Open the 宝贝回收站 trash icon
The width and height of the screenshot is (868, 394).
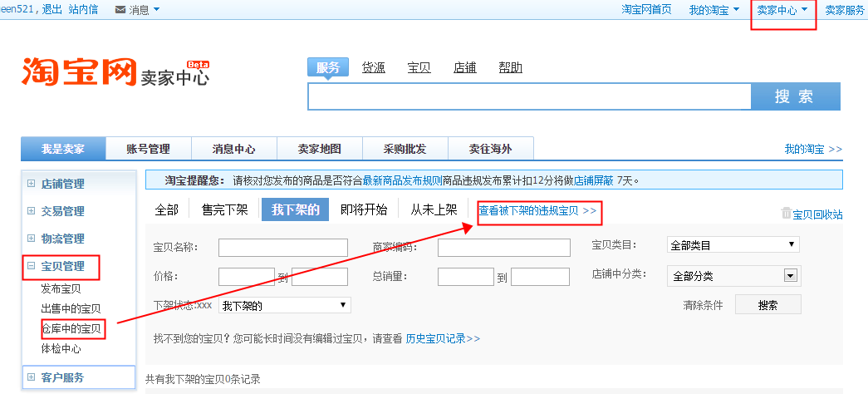point(786,214)
